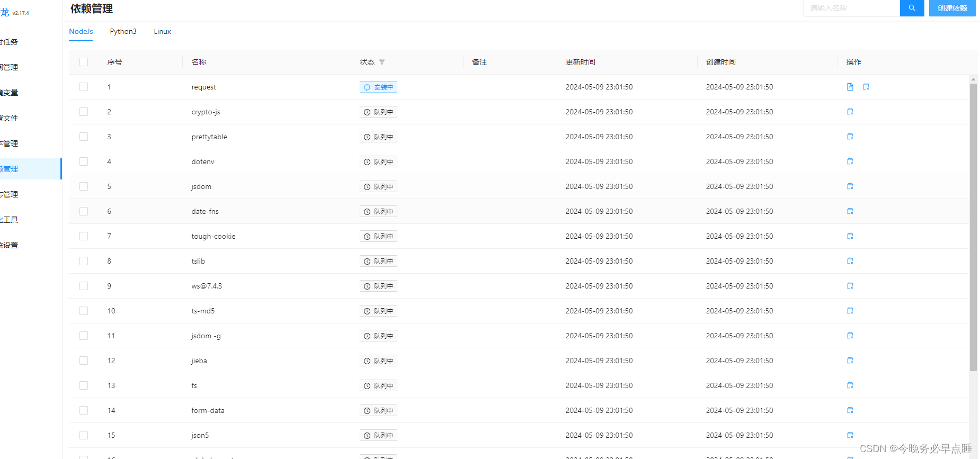Switch to the Linux tab
The height and width of the screenshot is (459, 980).
(x=162, y=31)
